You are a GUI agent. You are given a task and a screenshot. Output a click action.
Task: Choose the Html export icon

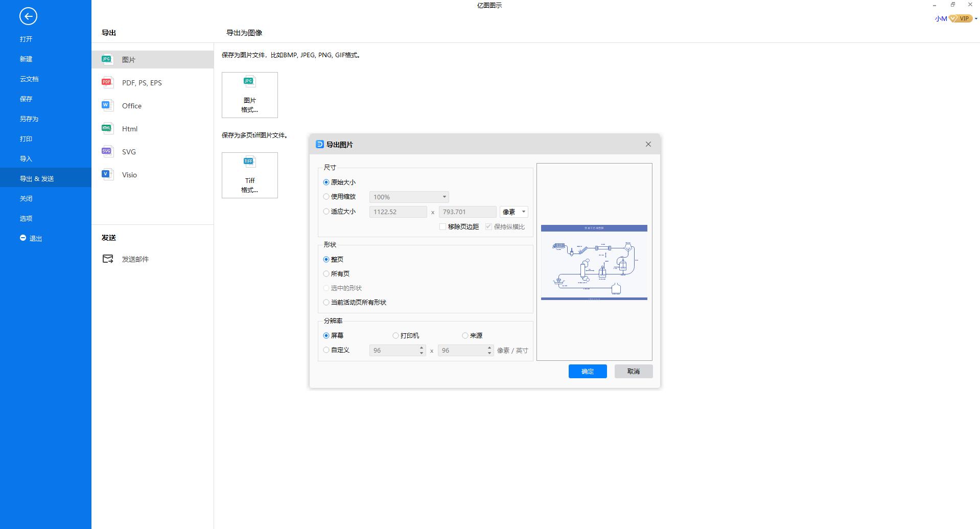(106, 128)
